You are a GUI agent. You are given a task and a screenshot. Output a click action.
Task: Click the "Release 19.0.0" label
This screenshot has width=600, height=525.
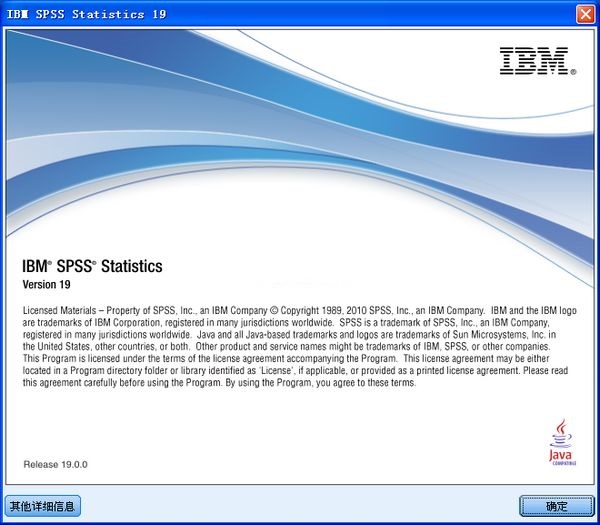[x=55, y=464]
